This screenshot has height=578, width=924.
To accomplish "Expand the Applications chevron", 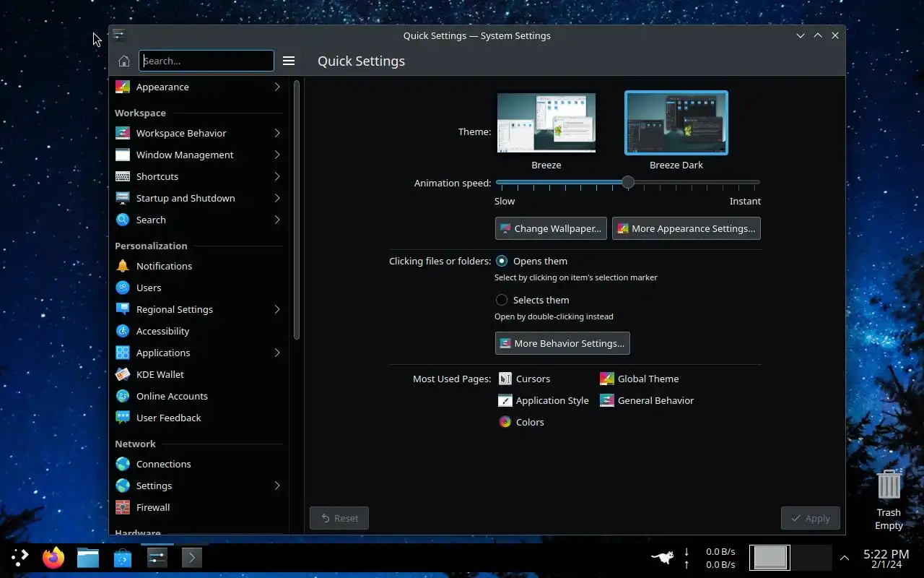I will (277, 353).
